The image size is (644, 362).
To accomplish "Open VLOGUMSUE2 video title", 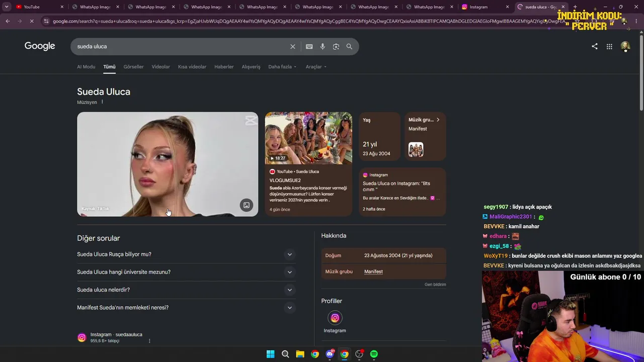I will pyautogui.click(x=285, y=180).
